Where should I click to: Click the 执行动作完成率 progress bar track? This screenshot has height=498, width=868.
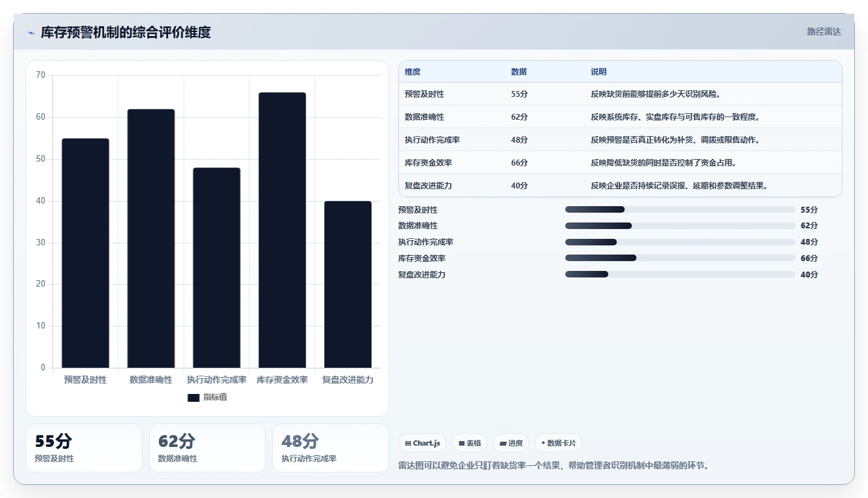point(680,242)
